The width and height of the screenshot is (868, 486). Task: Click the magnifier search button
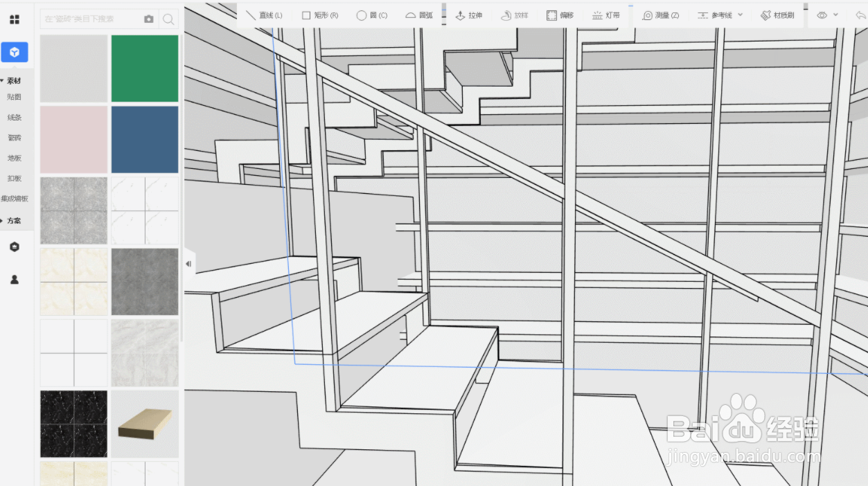coord(168,19)
